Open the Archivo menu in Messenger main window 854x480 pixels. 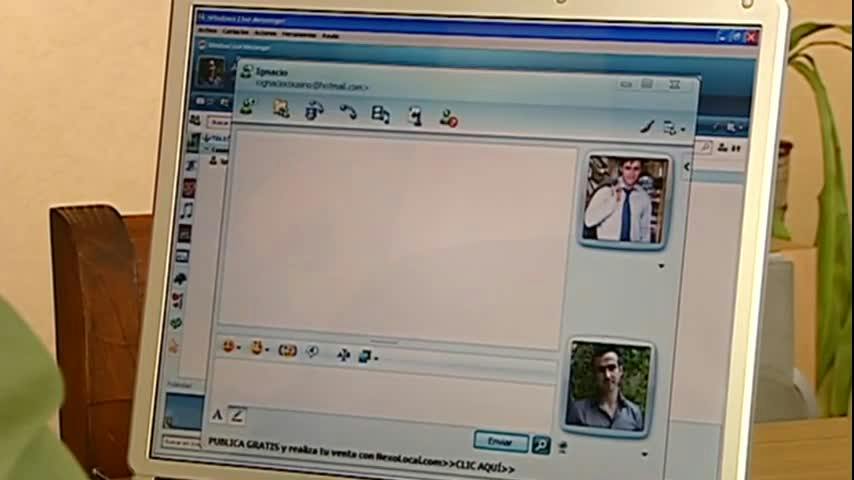pos(207,31)
